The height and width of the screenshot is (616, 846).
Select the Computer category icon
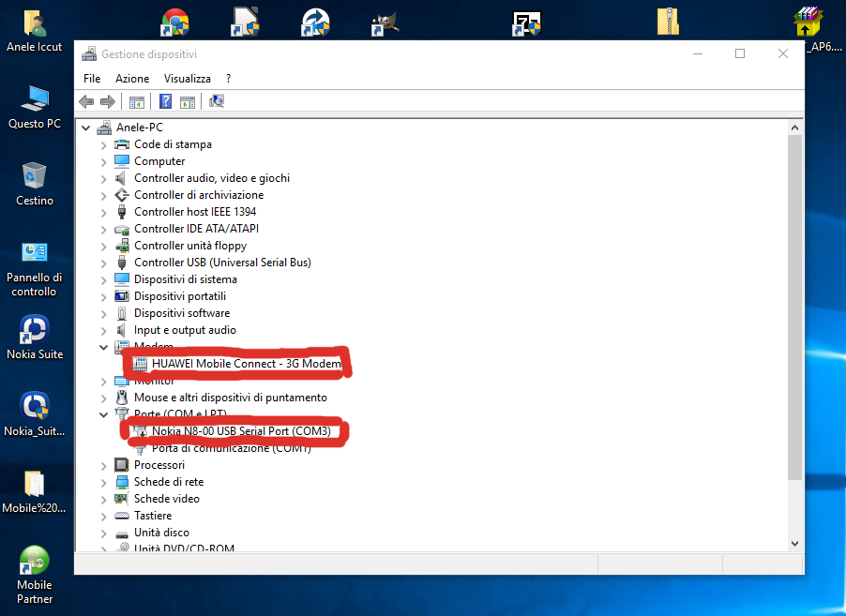point(122,161)
